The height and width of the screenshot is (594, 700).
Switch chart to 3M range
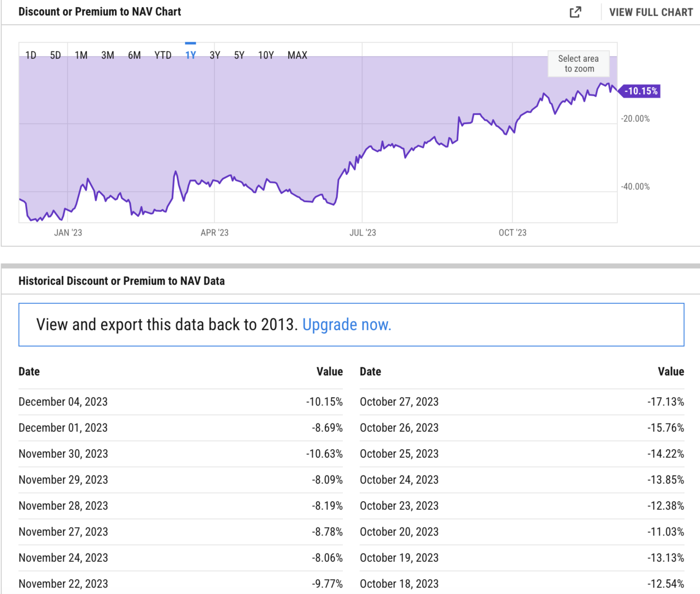(x=108, y=55)
